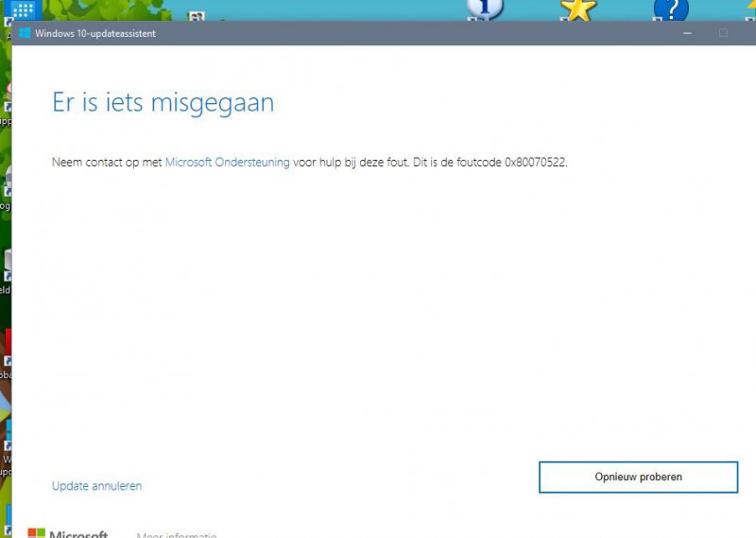Click the Windows logo in the title bar
This screenshot has width=756, height=538.
tap(24, 33)
